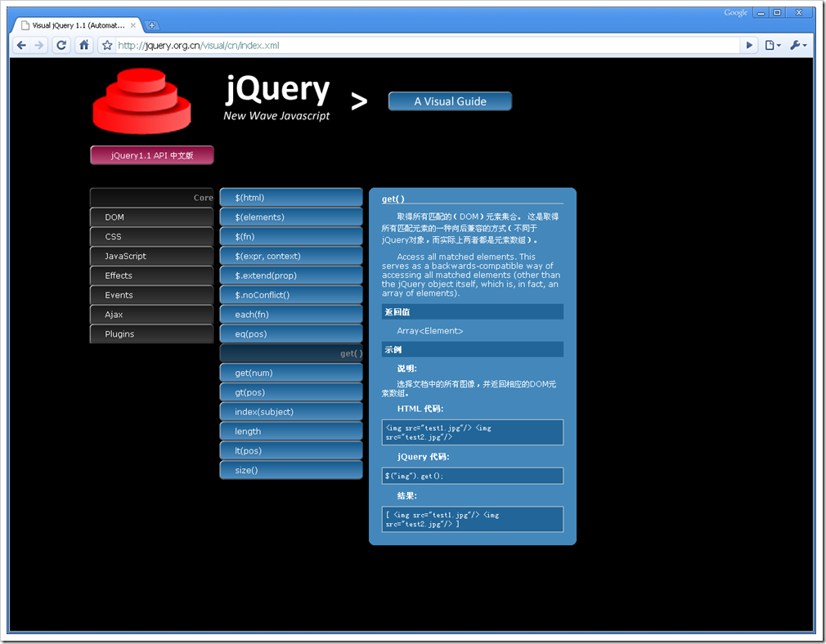The width and height of the screenshot is (826, 644).
Task: Open the size() method entry
Action: click(291, 470)
